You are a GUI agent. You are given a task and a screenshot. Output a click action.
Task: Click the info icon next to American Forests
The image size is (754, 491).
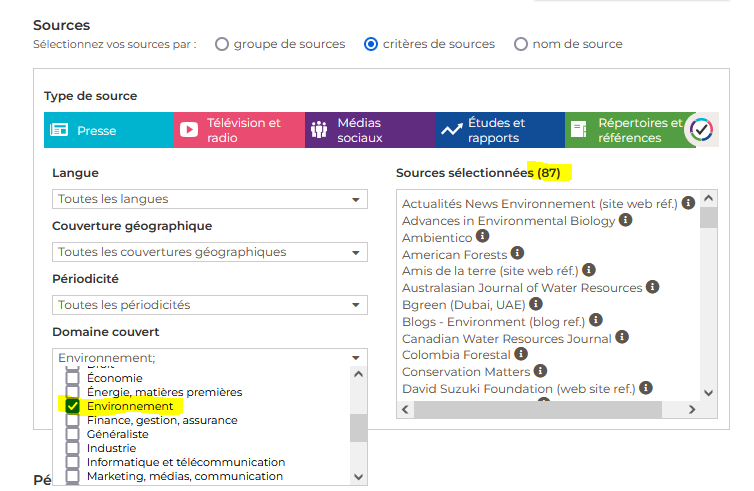tap(516, 254)
